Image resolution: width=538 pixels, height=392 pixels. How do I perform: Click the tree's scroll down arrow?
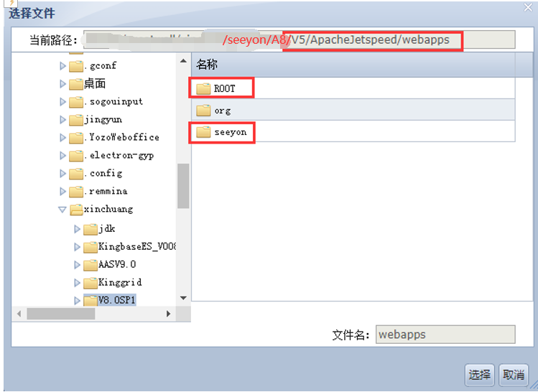(x=183, y=298)
